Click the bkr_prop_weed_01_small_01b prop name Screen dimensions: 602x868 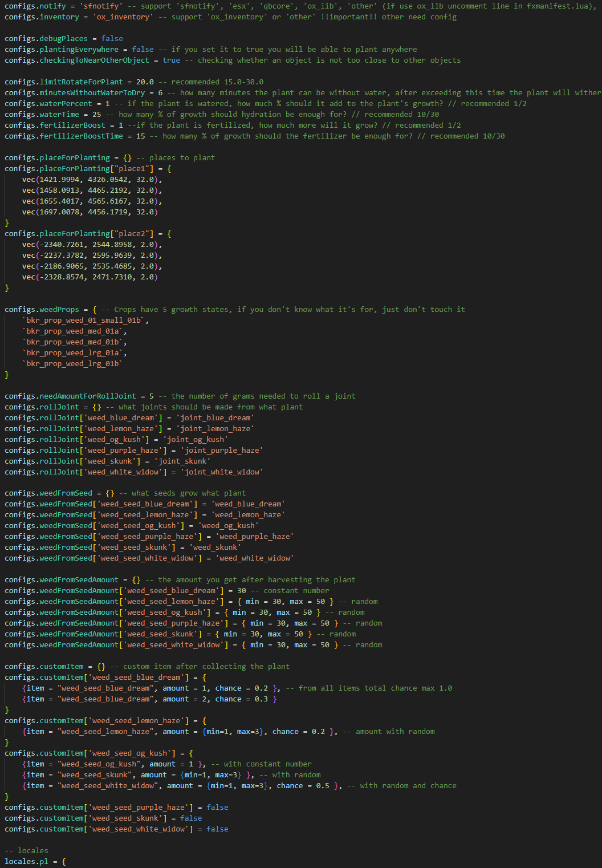(85, 321)
